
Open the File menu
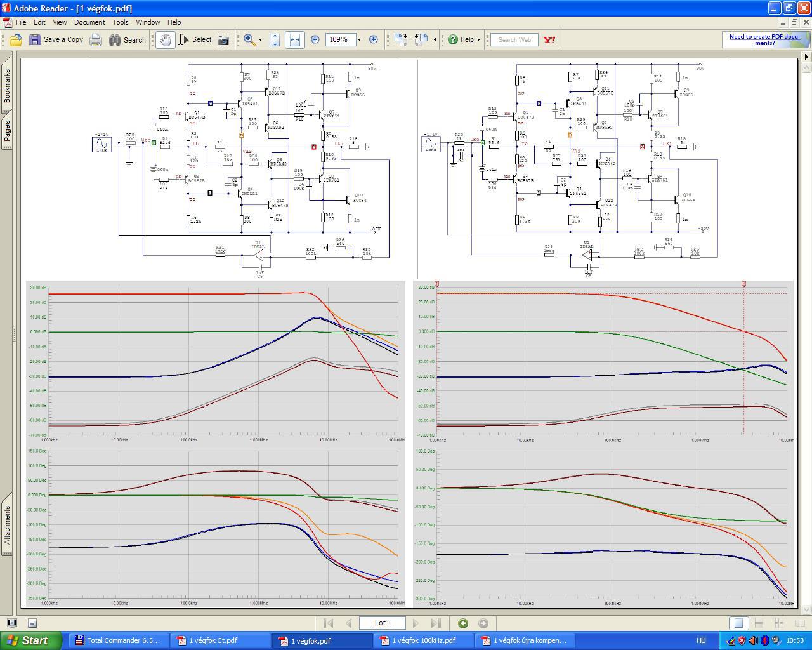[x=21, y=22]
